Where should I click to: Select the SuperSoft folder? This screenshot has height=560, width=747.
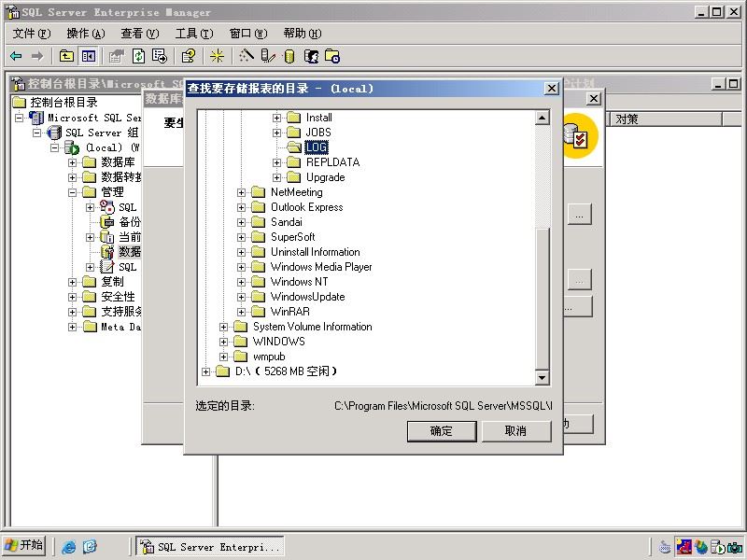292,237
